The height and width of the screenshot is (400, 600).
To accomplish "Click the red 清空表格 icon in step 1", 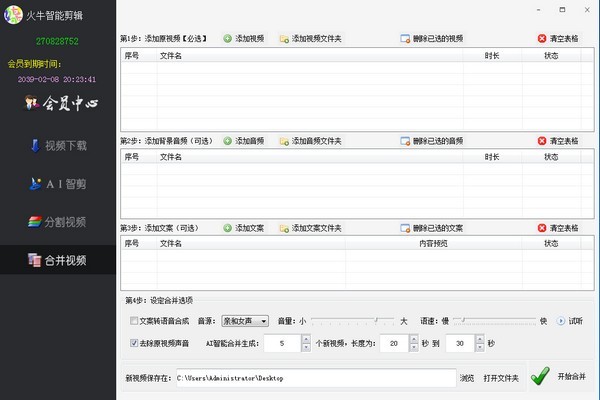I will coord(542,39).
